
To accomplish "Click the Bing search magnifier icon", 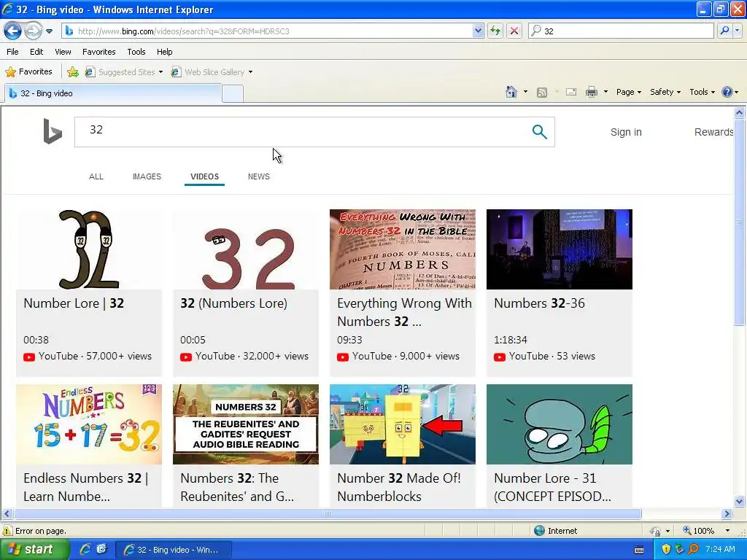I will [539, 131].
